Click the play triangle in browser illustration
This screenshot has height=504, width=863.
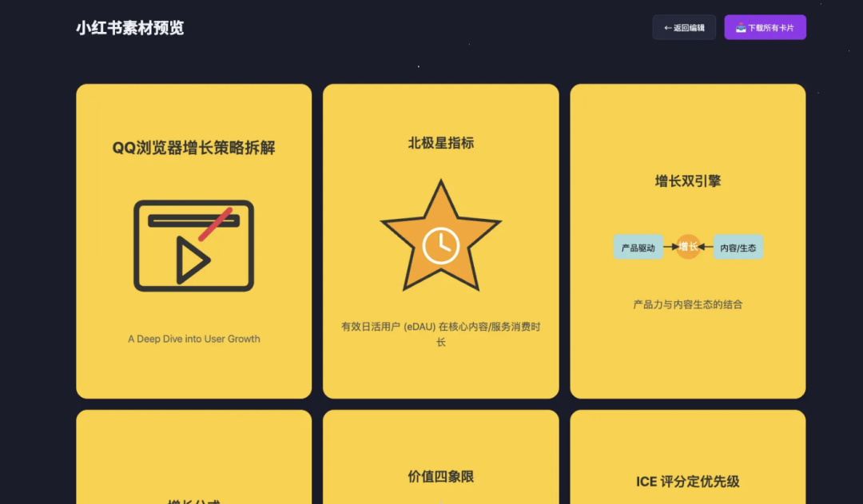tap(193, 260)
